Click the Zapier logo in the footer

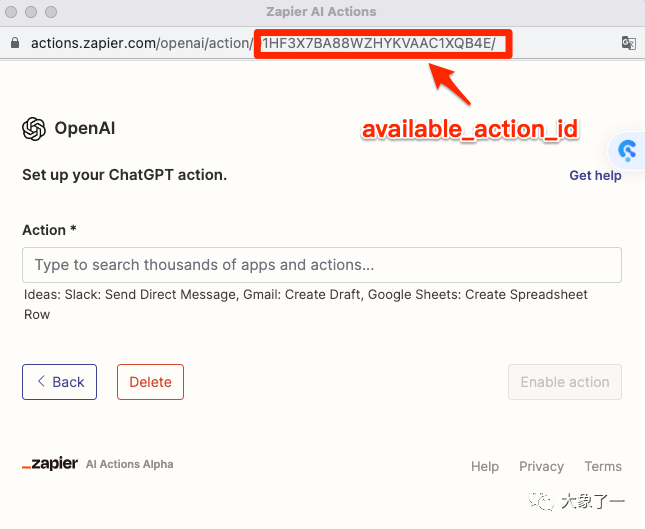coord(50,464)
